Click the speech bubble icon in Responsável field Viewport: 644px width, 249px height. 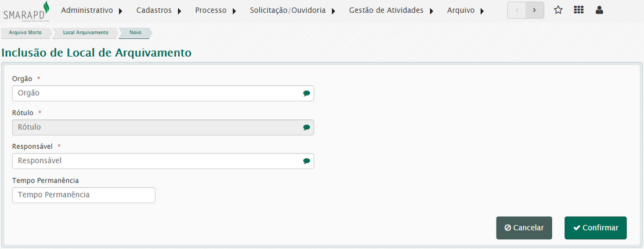pyautogui.click(x=306, y=161)
